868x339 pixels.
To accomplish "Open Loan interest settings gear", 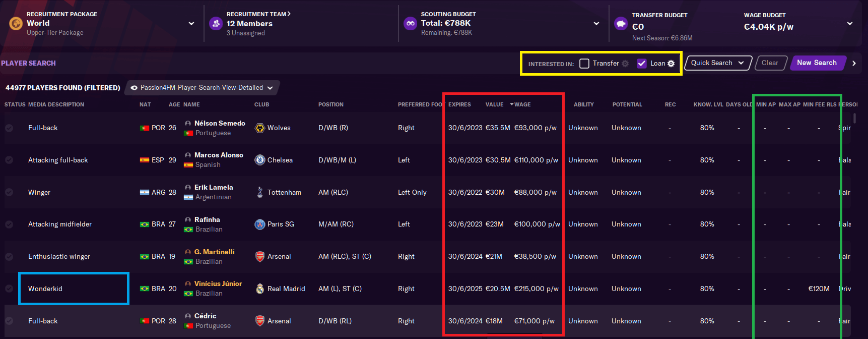I will pyautogui.click(x=671, y=64).
